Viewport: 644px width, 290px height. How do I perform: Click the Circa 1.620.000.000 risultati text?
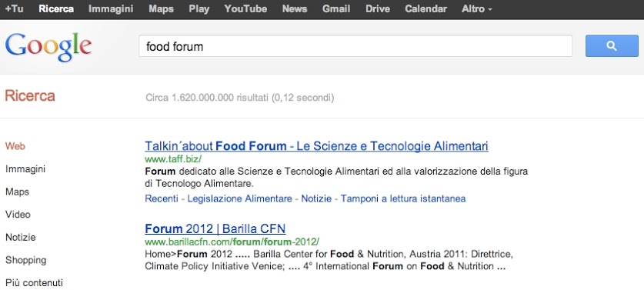pyautogui.click(x=240, y=98)
